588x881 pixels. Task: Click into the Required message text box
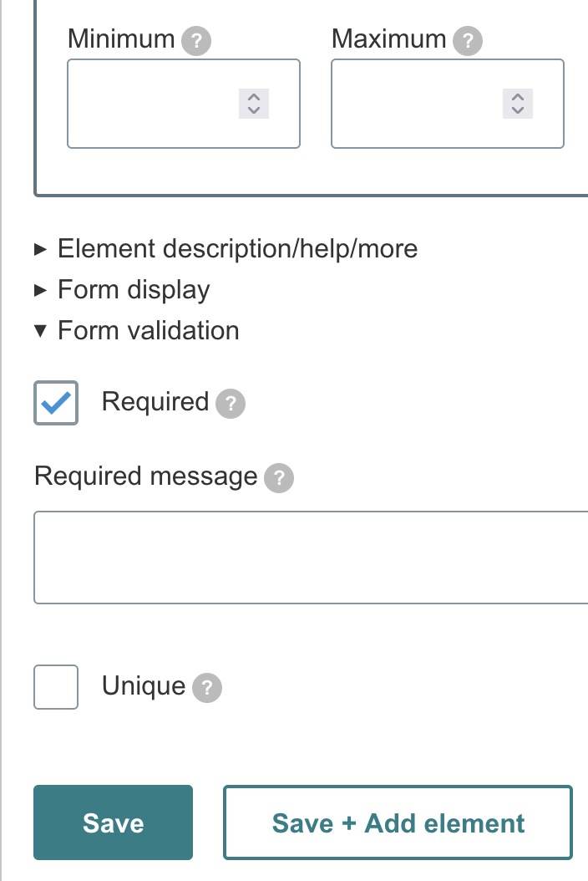coord(311,558)
